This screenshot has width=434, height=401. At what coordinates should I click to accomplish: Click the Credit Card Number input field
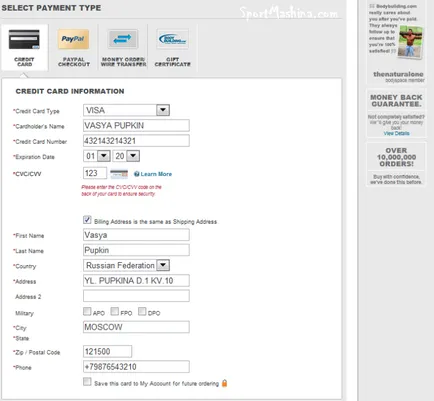click(136, 141)
